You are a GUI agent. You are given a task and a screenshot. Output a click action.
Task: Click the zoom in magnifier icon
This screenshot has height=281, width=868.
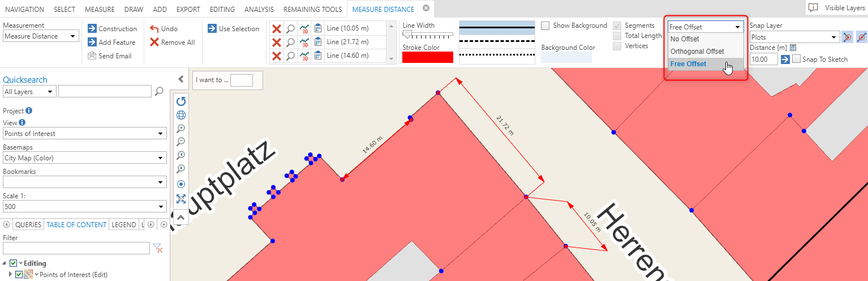(181, 129)
